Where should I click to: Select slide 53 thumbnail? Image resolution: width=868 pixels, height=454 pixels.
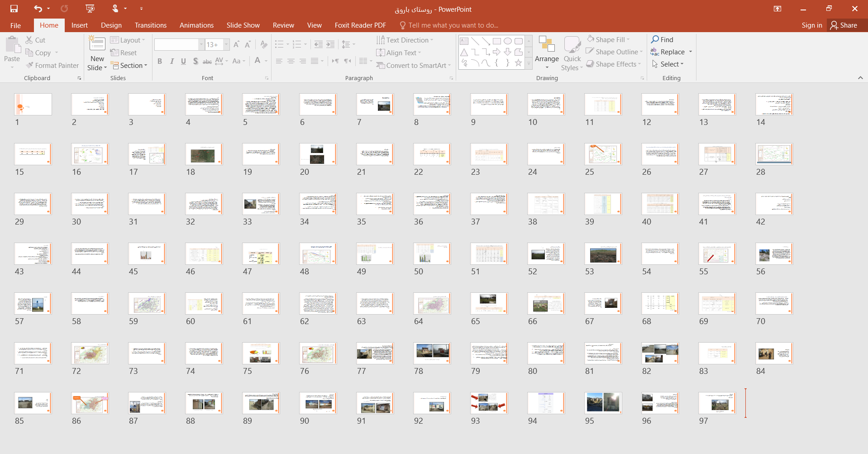(x=603, y=254)
